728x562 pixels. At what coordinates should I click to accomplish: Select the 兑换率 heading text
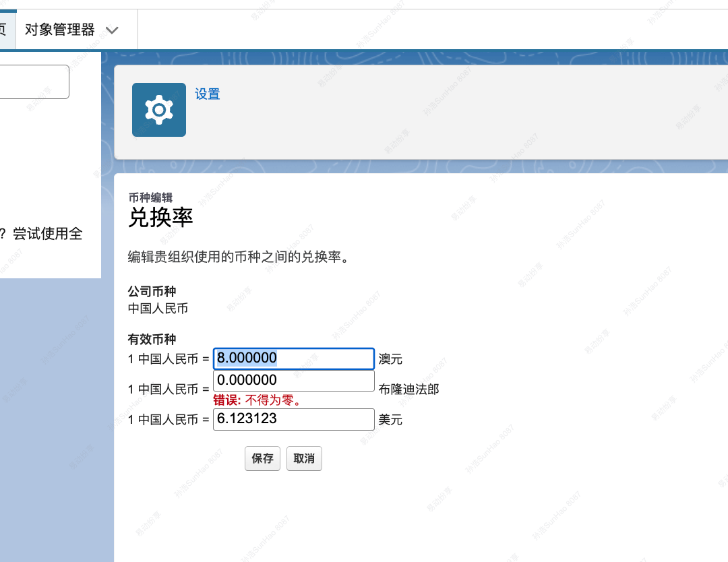pyautogui.click(x=160, y=217)
